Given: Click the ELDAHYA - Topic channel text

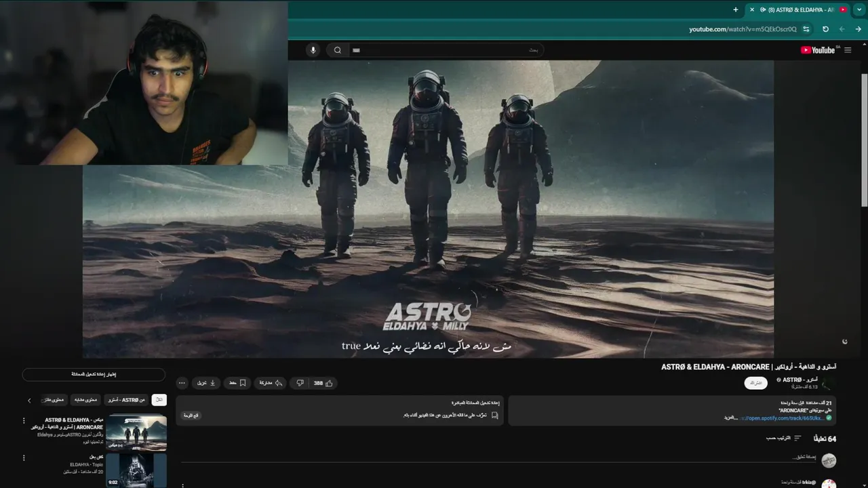Looking at the screenshot, I should pyautogui.click(x=87, y=464).
